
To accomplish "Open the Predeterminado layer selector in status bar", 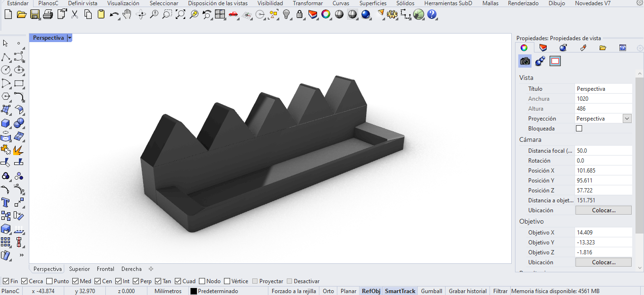I will pos(228,291).
